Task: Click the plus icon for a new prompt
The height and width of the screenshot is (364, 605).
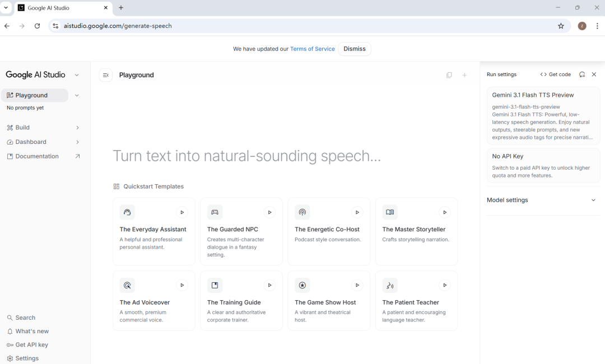Action: point(464,75)
